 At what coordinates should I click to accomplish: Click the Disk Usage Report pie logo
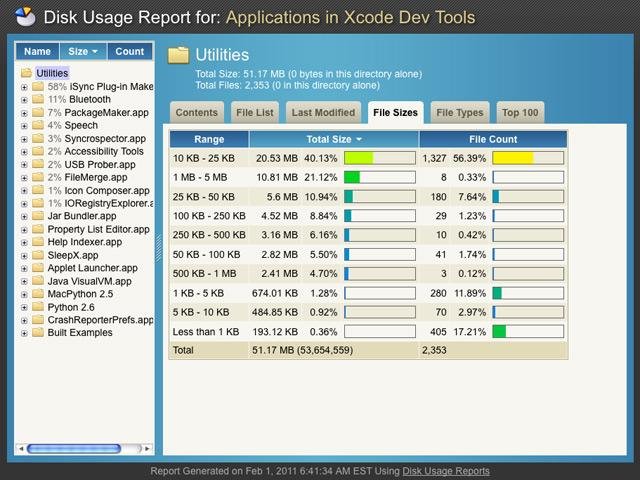25,17
